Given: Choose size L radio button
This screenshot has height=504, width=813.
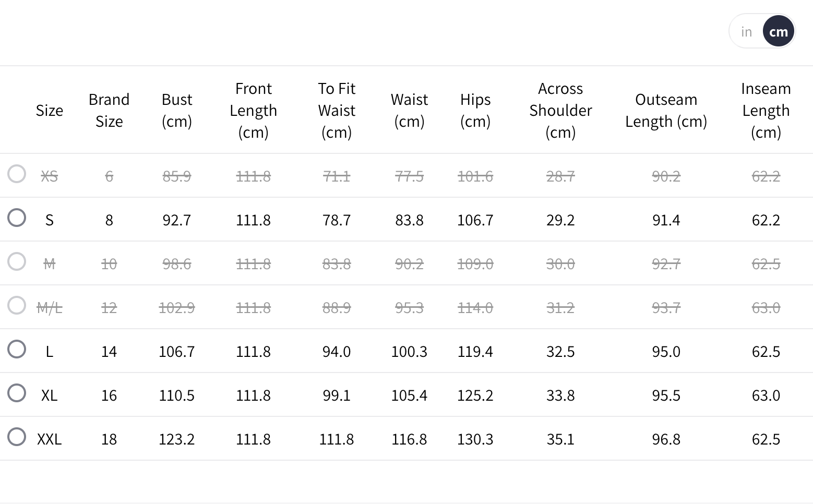Looking at the screenshot, I should click(17, 350).
